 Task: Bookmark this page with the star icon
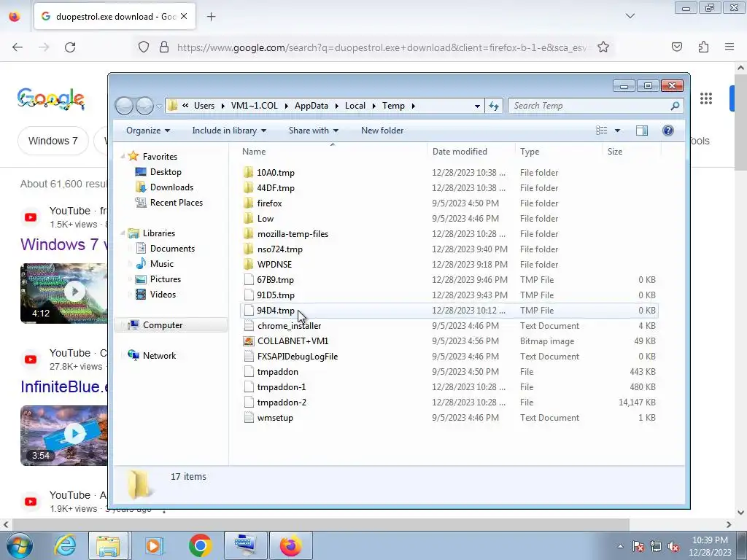pos(603,47)
